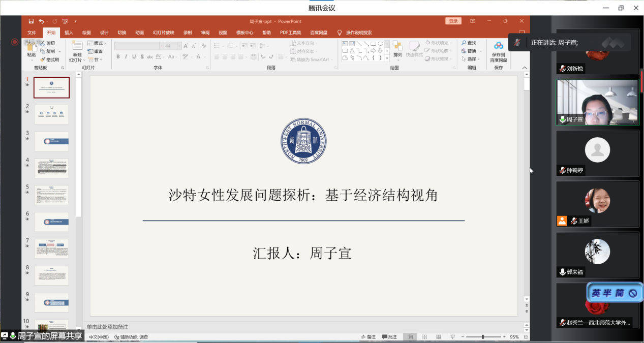Open the File (文件) menu
The height and width of the screenshot is (343, 644).
[x=32, y=33]
